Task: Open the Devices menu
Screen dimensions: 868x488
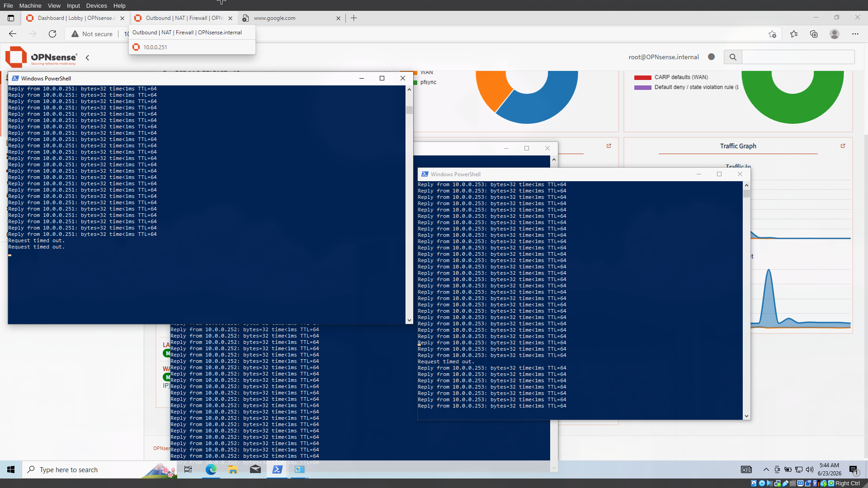Action: coord(96,5)
